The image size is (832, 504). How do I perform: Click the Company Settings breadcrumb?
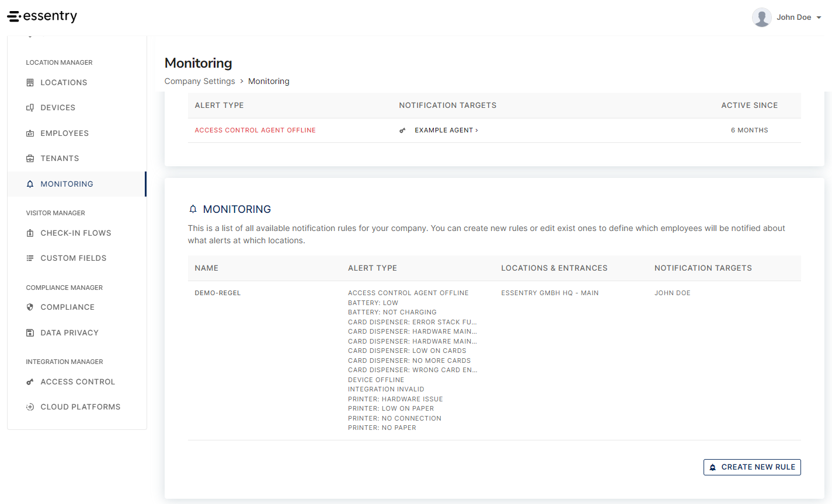click(200, 81)
